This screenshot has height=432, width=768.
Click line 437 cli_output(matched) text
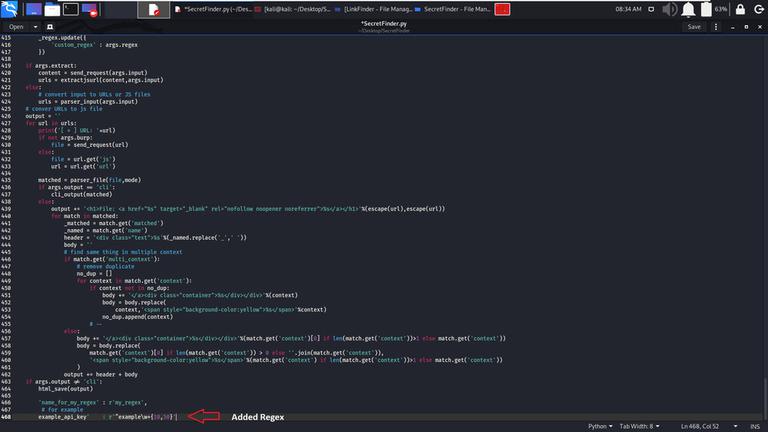[x=81, y=194]
